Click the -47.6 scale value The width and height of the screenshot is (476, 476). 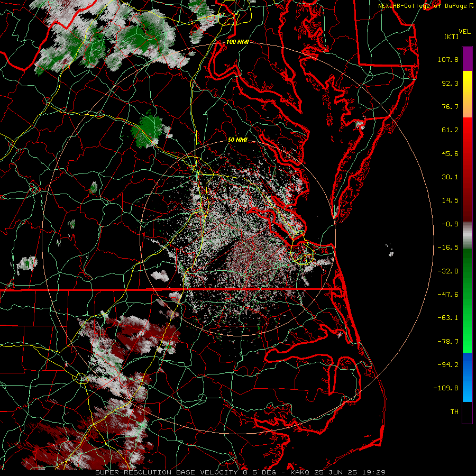(448, 295)
